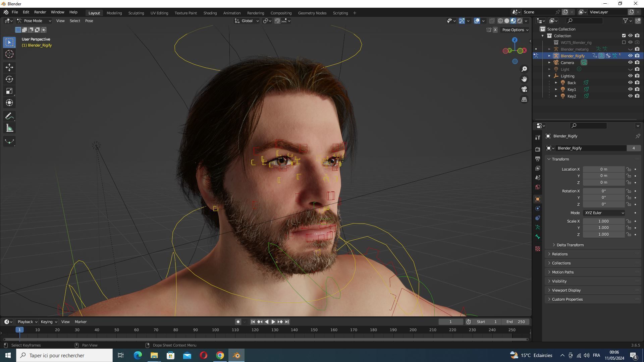The height and width of the screenshot is (362, 644).
Task: Collapse the Lighting tree item
Action: [x=549, y=76]
